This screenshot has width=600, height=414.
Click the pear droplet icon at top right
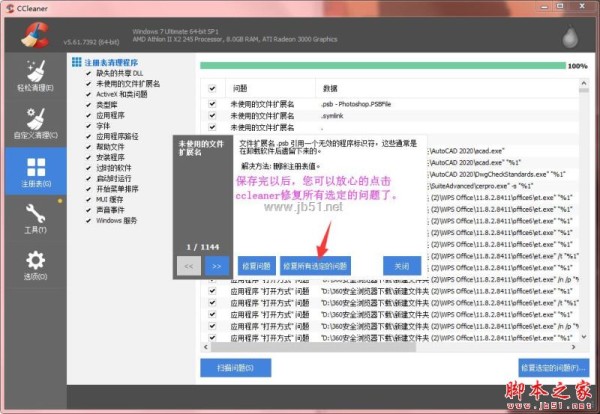click(x=569, y=35)
